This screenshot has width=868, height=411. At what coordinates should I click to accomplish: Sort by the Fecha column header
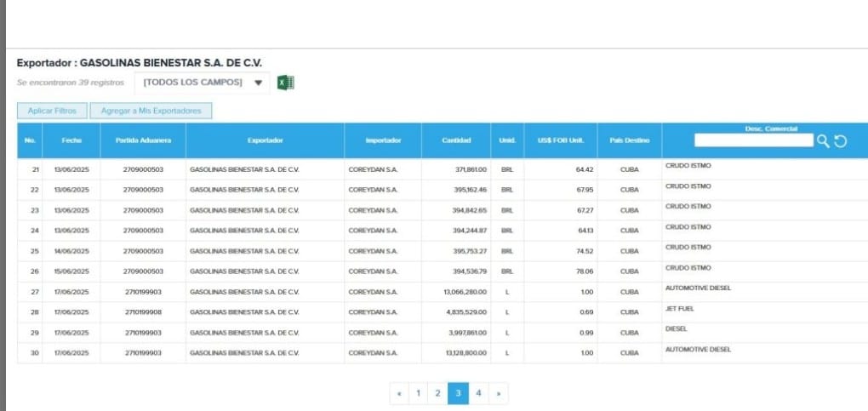click(71, 140)
